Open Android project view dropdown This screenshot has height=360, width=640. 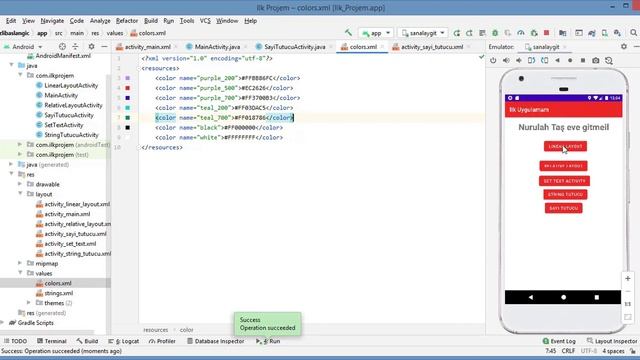click(x=23, y=47)
